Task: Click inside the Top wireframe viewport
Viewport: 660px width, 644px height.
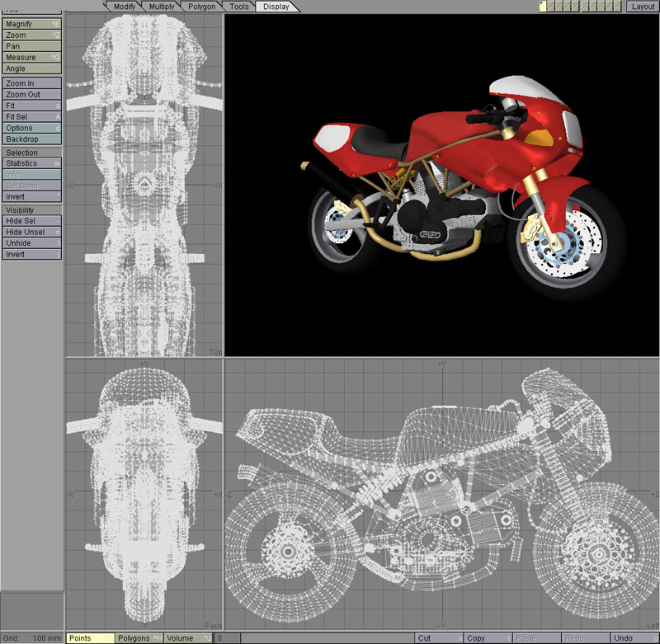Action: [x=144, y=185]
